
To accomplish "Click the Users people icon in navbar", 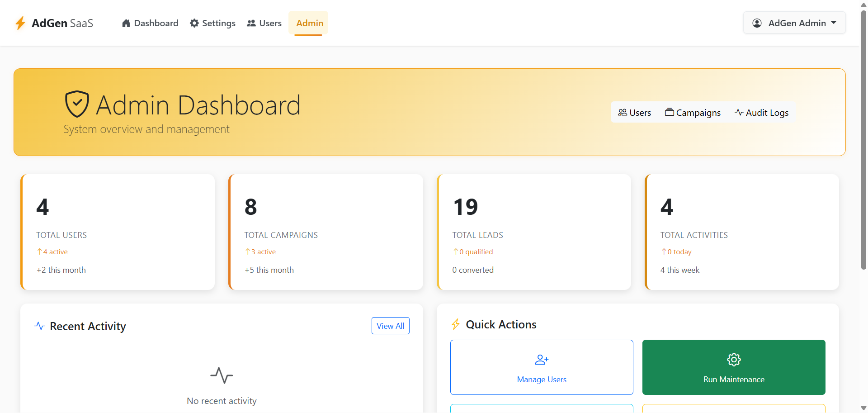I will click(x=251, y=23).
